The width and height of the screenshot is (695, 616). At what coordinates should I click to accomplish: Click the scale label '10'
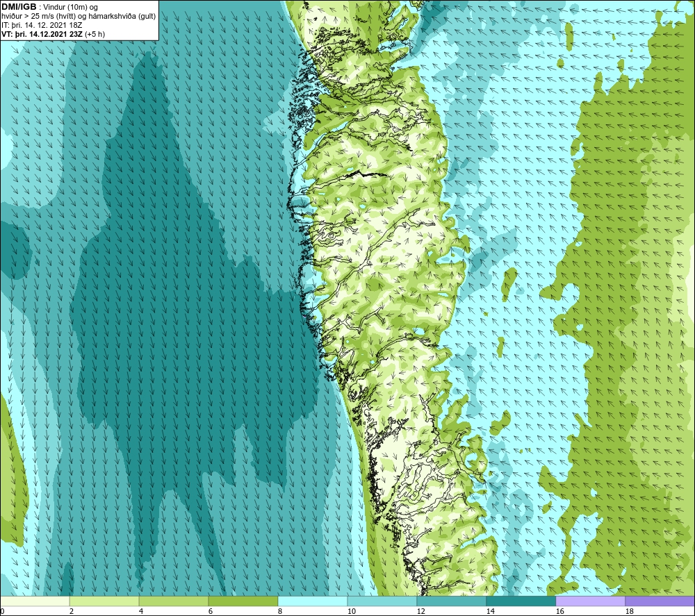click(x=352, y=612)
